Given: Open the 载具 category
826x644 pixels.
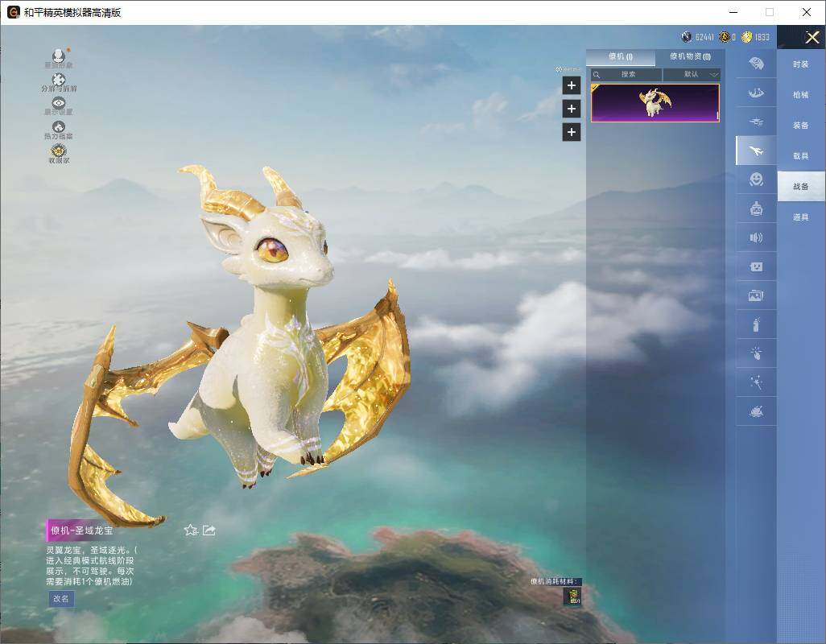Looking at the screenshot, I should click(x=801, y=156).
